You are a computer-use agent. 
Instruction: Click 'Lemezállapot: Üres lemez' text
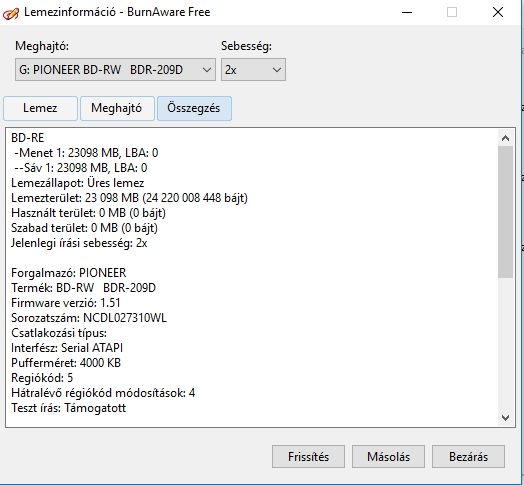(78, 183)
